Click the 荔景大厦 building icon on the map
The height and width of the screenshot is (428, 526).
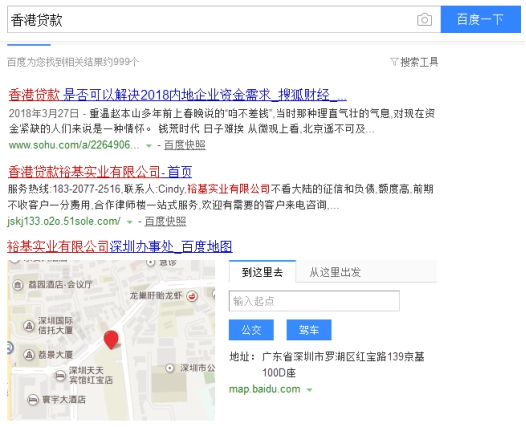29,354
